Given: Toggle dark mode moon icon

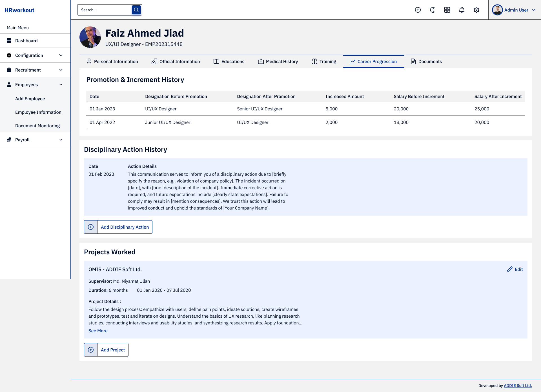Looking at the screenshot, I should click(x=433, y=10).
